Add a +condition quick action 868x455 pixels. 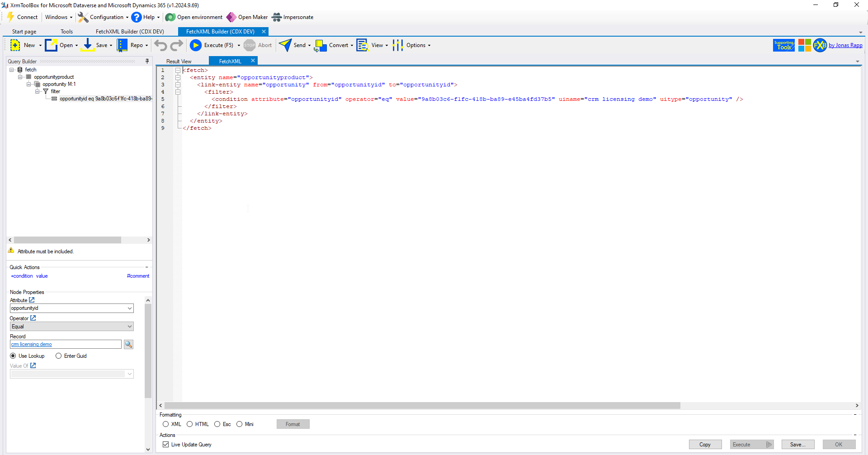point(22,276)
